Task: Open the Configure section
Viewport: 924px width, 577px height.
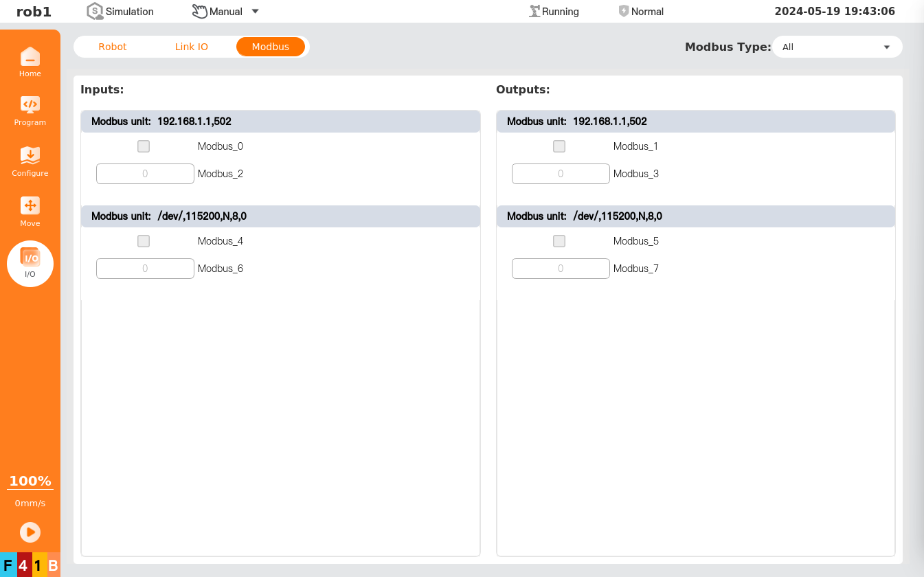Action: pyautogui.click(x=30, y=160)
